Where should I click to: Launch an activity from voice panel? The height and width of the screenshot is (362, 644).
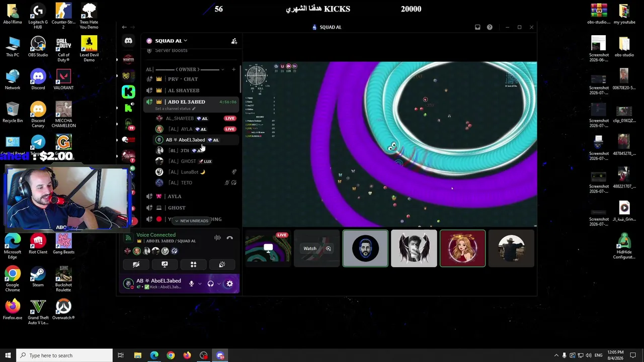pos(193,264)
